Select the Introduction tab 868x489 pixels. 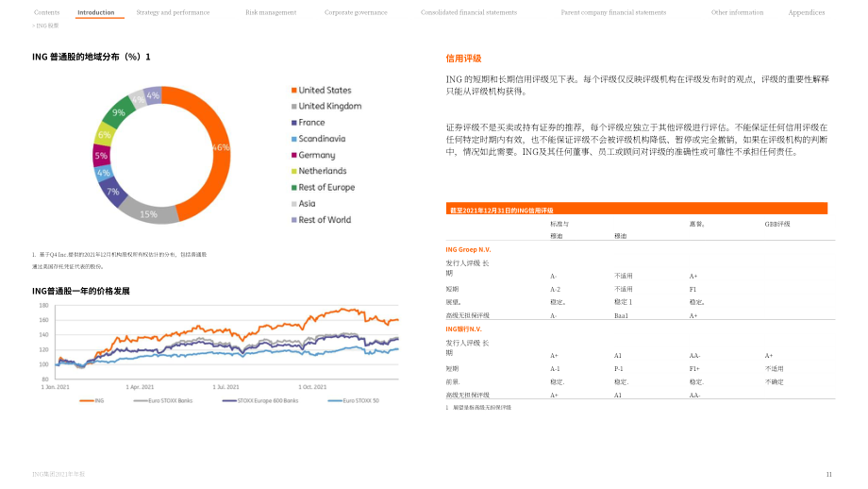point(96,12)
